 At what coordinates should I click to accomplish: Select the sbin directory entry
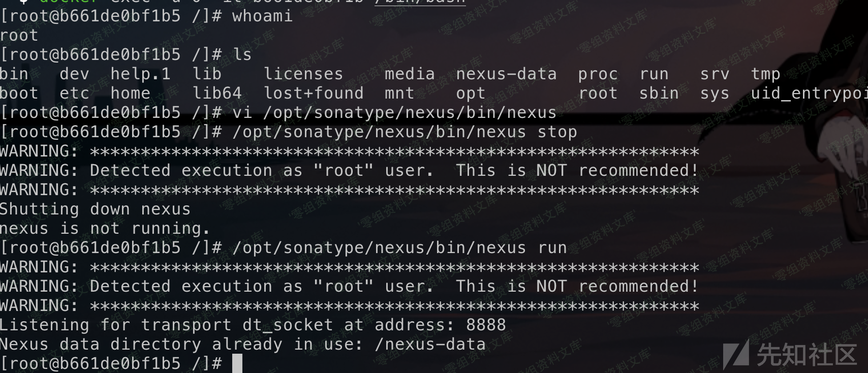tap(659, 94)
